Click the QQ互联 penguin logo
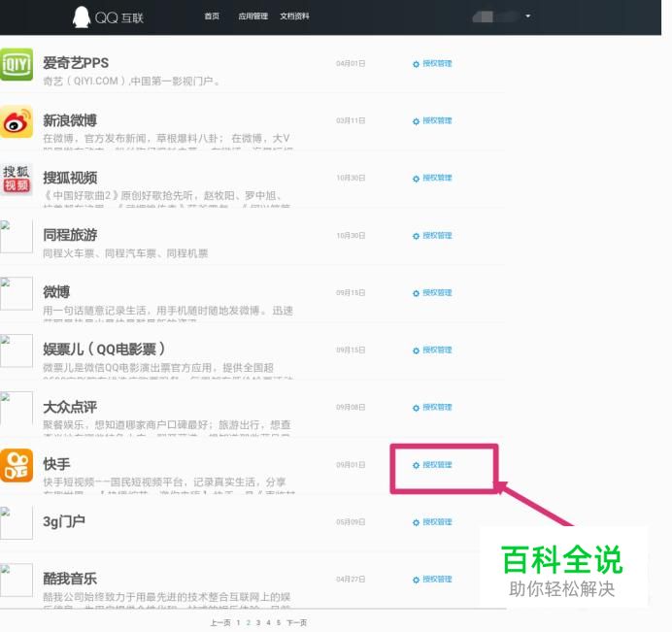 coord(81,17)
